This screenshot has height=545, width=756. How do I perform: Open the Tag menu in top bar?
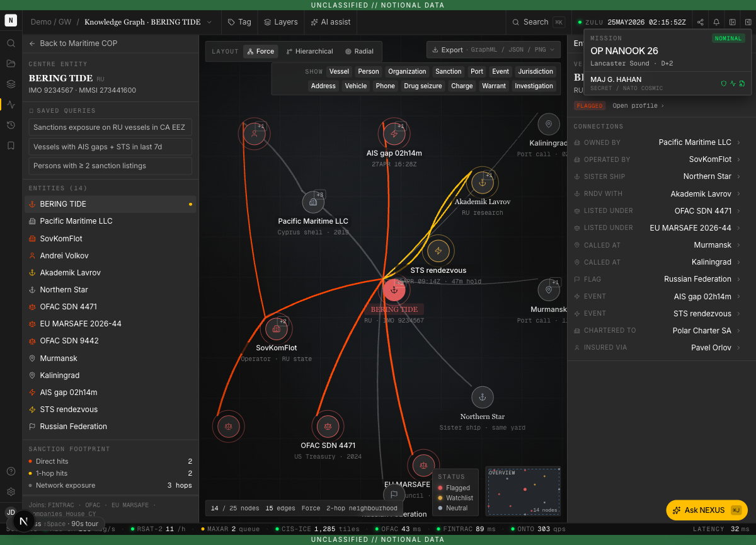(x=239, y=22)
